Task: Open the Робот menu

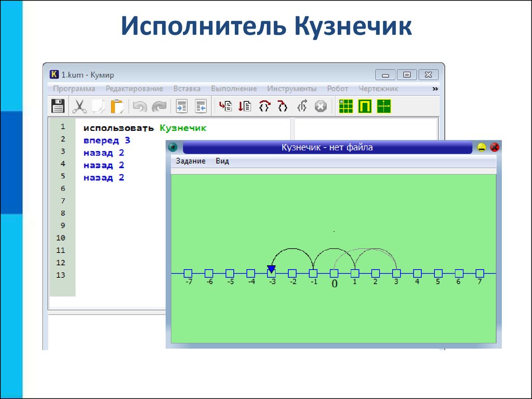Action: tap(338, 88)
